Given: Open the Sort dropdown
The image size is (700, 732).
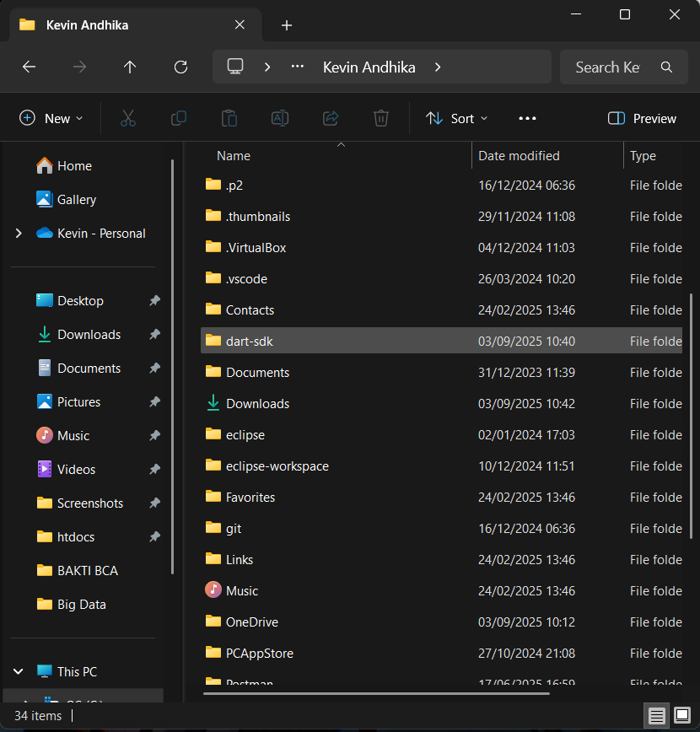Looking at the screenshot, I should [455, 118].
